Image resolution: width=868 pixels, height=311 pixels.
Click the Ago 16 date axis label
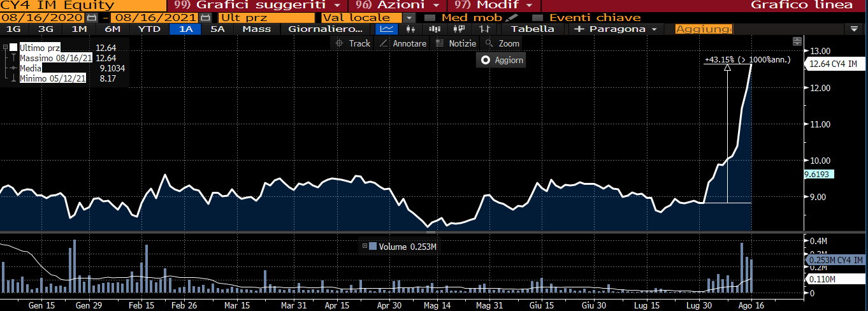(x=751, y=305)
